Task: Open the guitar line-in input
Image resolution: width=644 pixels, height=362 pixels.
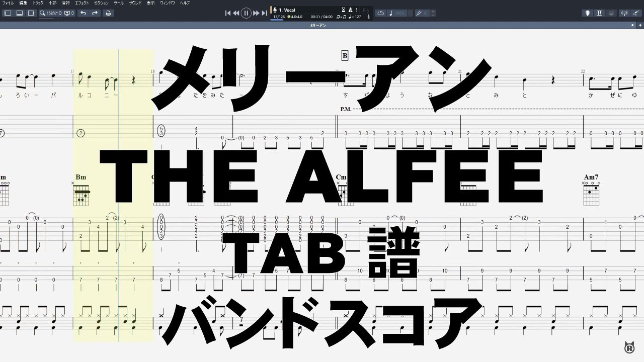Action: tap(636, 13)
